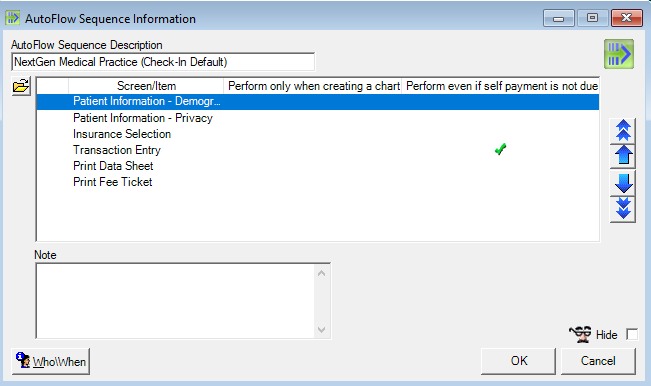Viewport: 651px width, 386px height.
Task: Toggle the Hide checkbox
Action: coord(632,334)
